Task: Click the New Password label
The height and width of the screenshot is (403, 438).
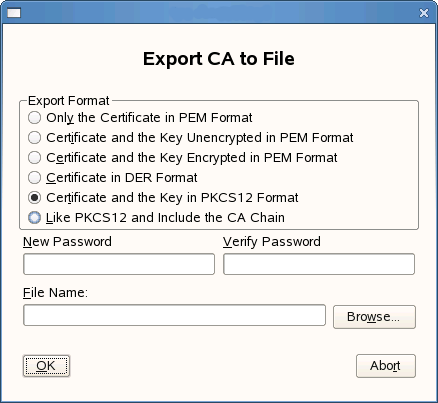Action: point(67,242)
